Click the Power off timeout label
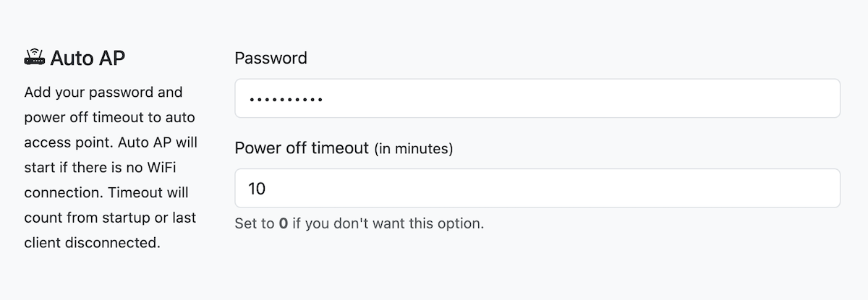The height and width of the screenshot is (300, 868). click(x=302, y=148)
